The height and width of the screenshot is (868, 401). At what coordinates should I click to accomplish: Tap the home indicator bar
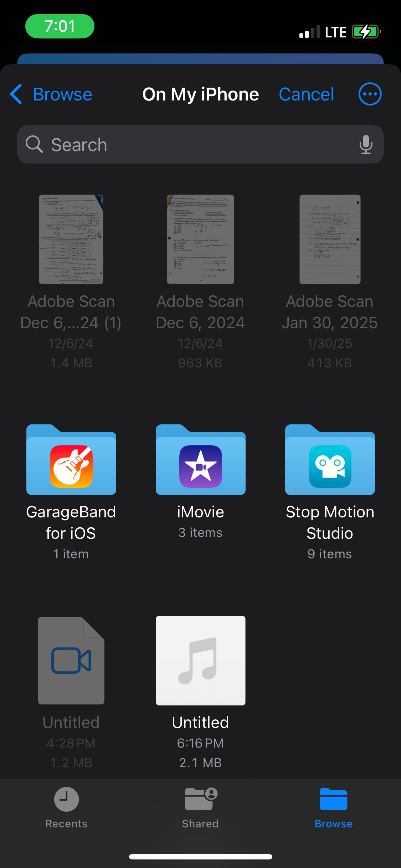coord(201,857)
